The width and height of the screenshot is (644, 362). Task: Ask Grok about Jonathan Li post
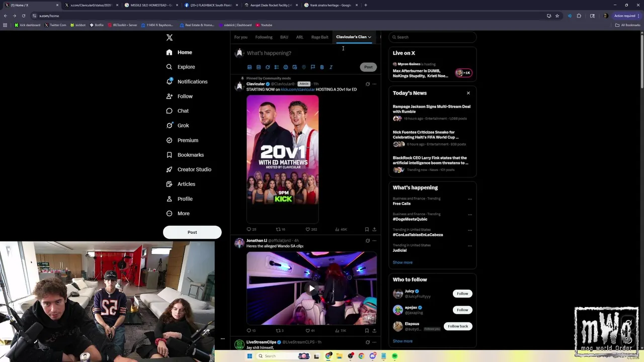(x=367, y=241)
